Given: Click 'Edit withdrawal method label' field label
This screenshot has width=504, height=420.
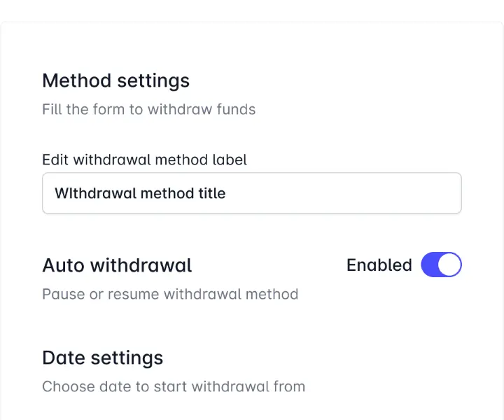Looking at the screenshot, I should (x=144, y=160).
